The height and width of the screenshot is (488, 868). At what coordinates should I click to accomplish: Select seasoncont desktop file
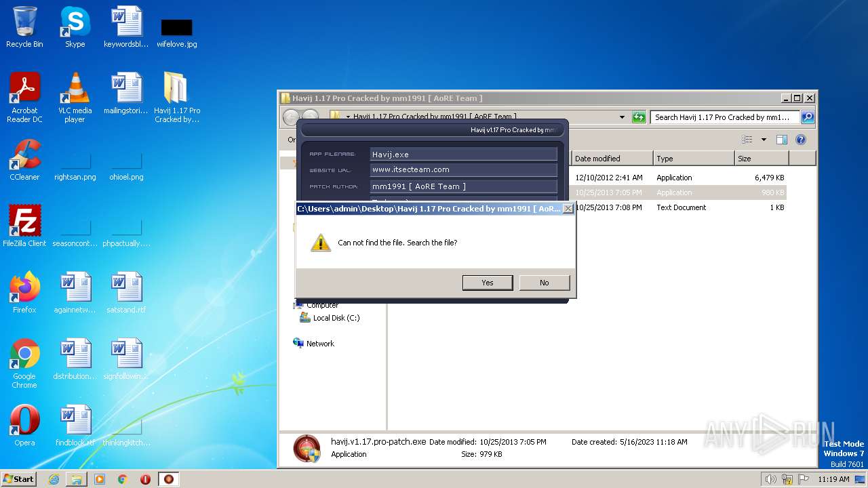pos(75,232)
